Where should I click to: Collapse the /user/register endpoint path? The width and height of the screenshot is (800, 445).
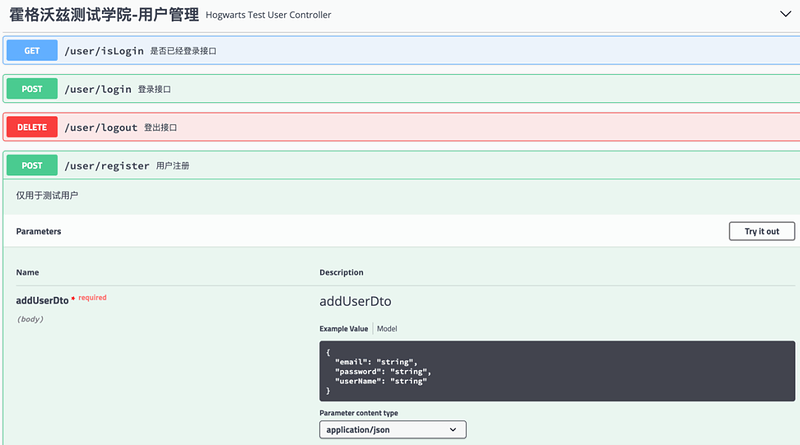(x=107, y=165)
